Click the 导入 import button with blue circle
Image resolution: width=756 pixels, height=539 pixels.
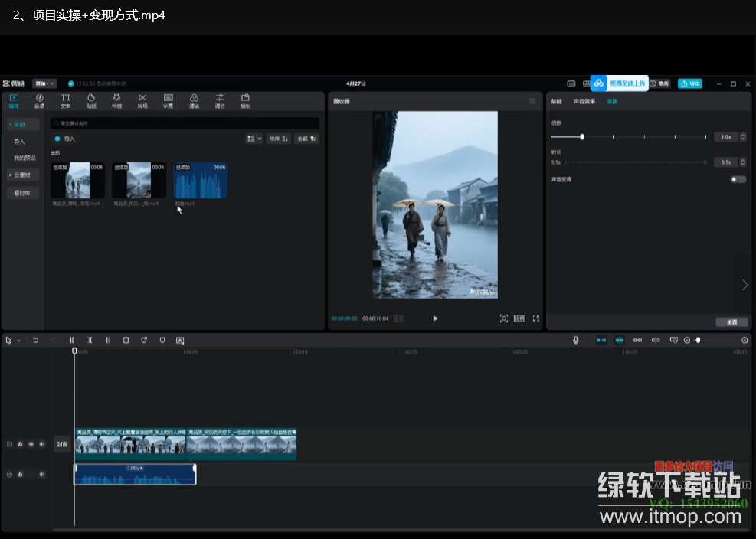click(x=65, y=139)
